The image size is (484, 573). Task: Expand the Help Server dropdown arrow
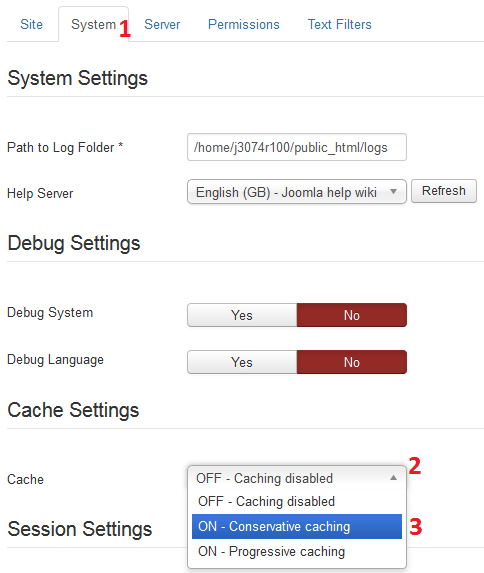pyautogui.click(x=393, y=191)
